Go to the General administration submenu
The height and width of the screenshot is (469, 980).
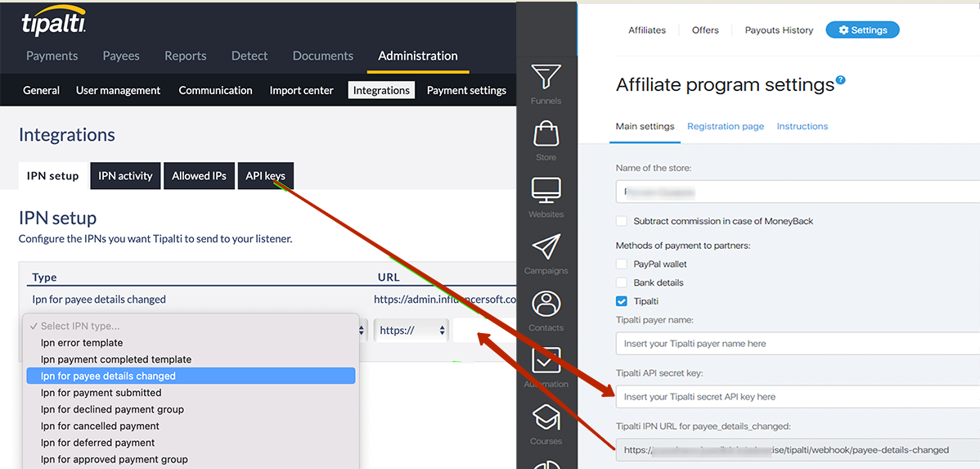click(x=41, y=90)
